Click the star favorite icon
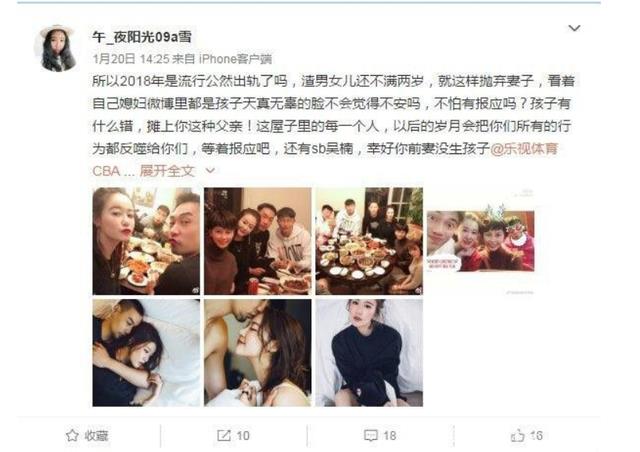Viewport: 640px width, 452px height. [72, 435]
